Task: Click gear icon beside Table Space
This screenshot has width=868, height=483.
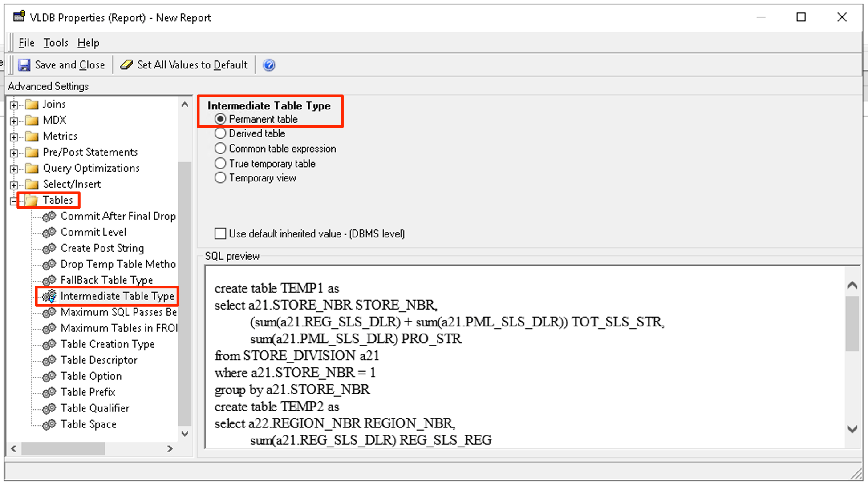Action: coord(49,424)
